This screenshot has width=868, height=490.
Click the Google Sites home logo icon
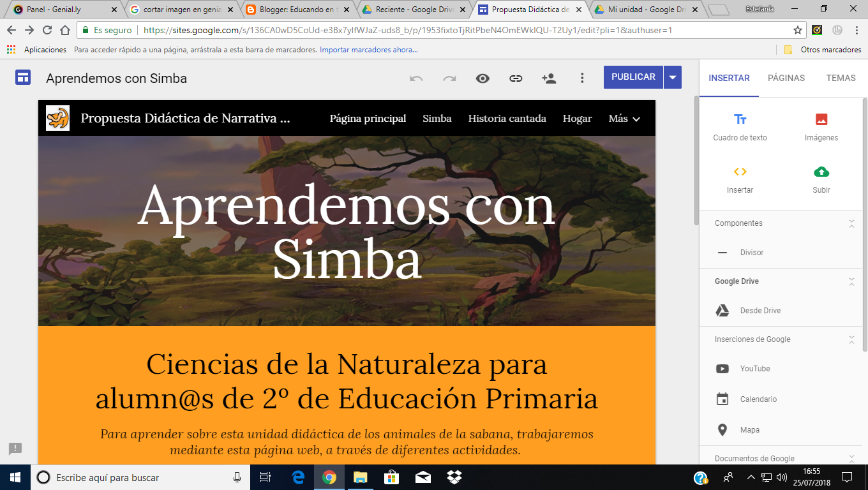(24, 77)
